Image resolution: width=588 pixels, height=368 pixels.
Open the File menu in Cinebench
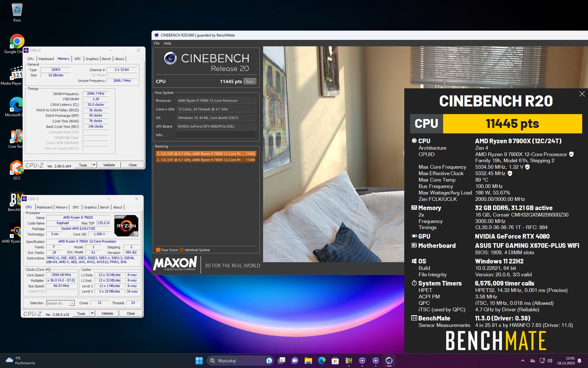[x=157, y=43]
